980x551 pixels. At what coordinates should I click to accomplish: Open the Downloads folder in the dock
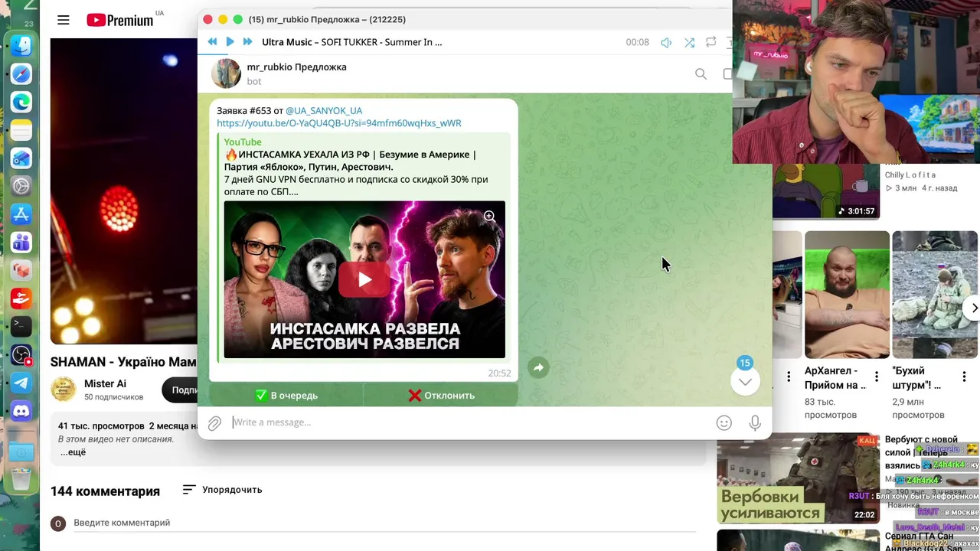pos(21,452)
